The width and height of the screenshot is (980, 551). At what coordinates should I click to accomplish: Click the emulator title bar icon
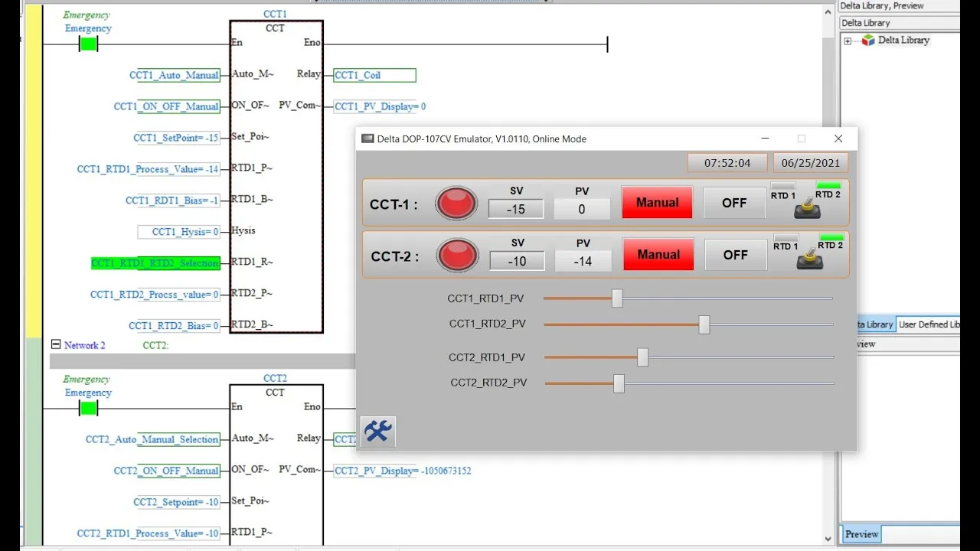click(x=367, y=139)
